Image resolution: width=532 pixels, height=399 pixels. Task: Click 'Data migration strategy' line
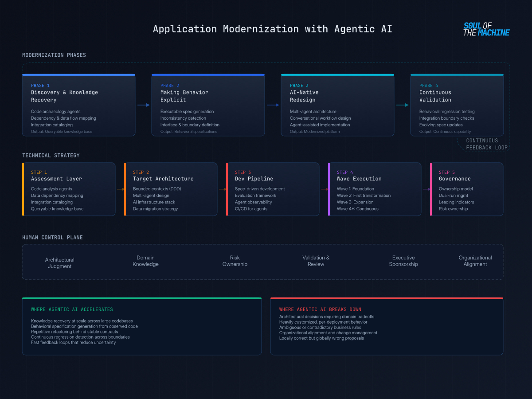155,209
